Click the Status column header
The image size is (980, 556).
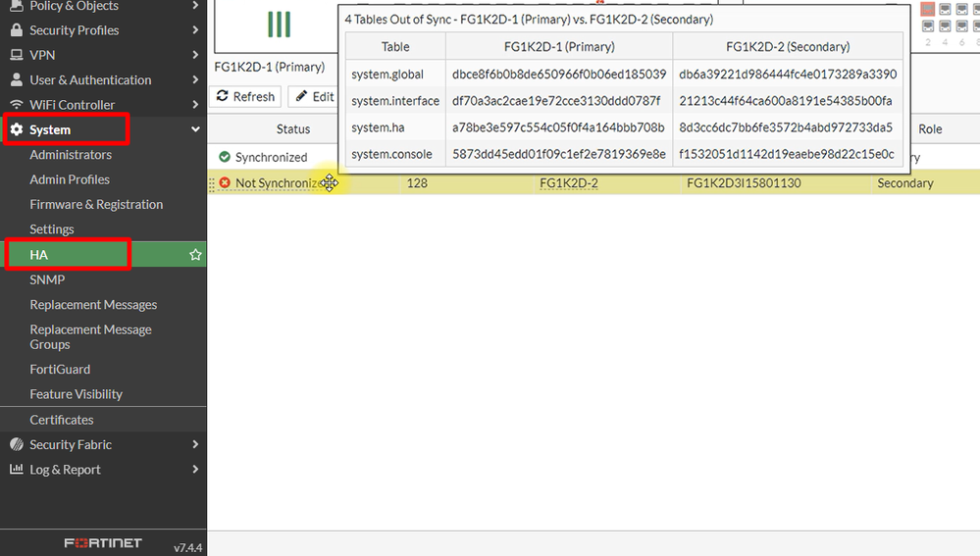click(x=293, y=128)
